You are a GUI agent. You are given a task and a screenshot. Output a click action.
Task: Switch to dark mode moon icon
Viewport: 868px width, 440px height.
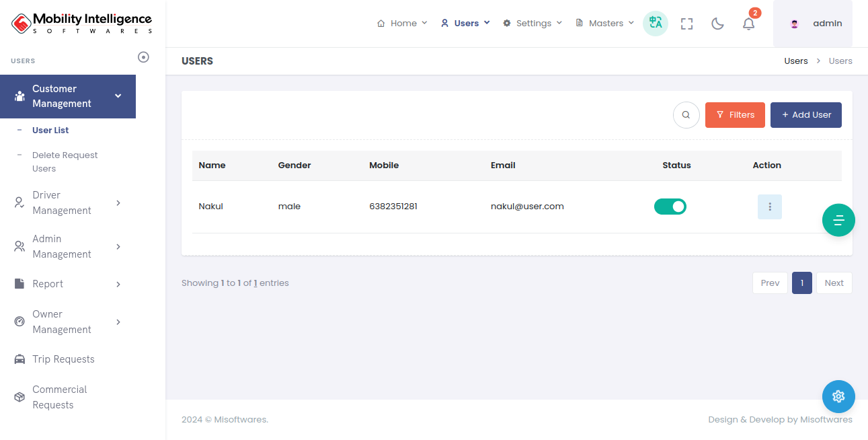[x=717, y=24]
